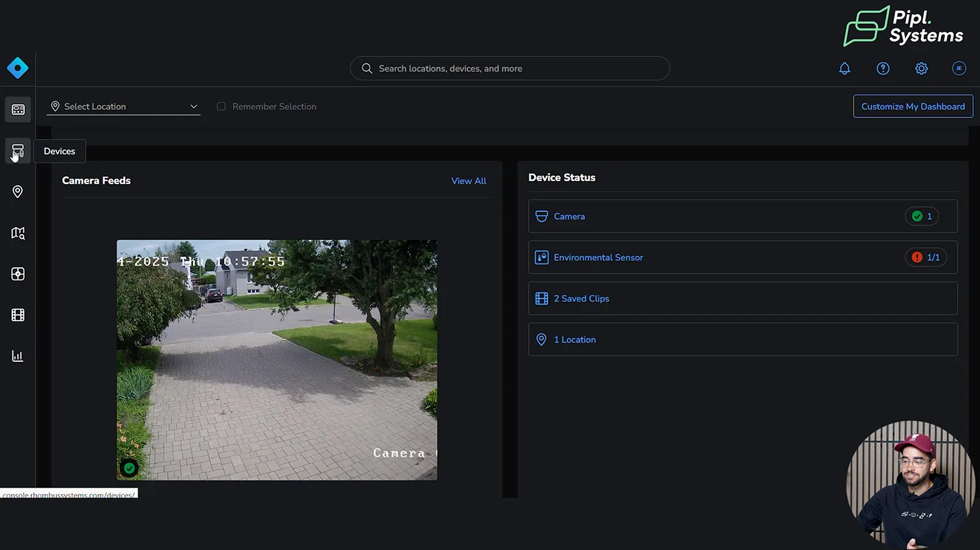This screenshot has height=550, width=980.
Task: Click the help question mark icon
Action: [883, 69]
